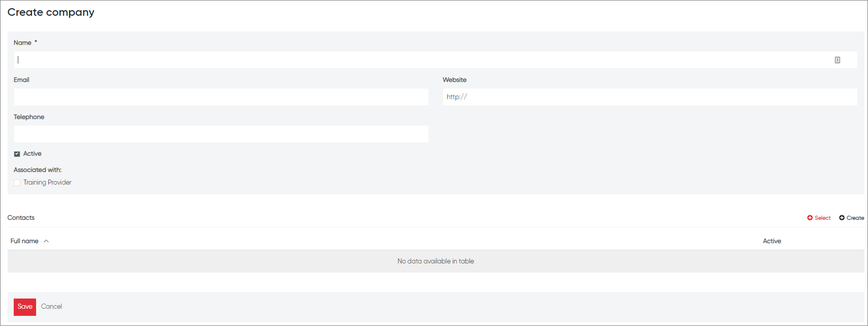868x326 pixels.
Task: Click the 'No data available in table' row
Action: [x=436, y=261]
